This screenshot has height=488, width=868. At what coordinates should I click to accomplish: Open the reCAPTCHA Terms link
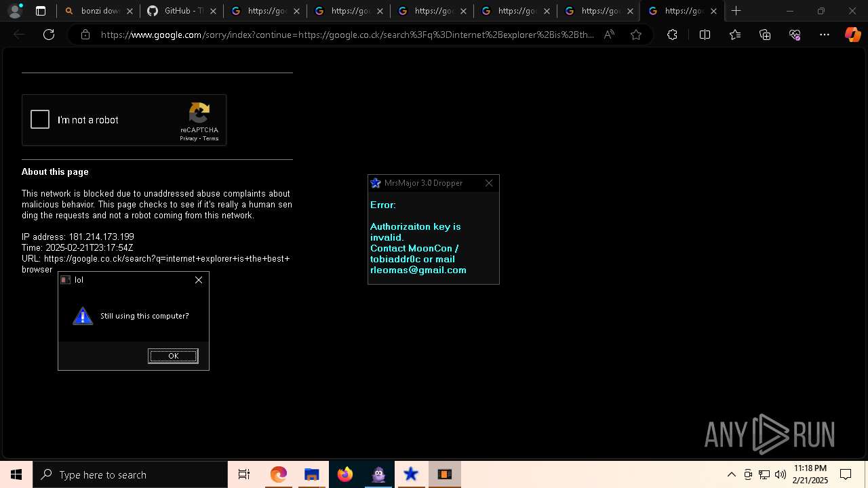point(211,138)
